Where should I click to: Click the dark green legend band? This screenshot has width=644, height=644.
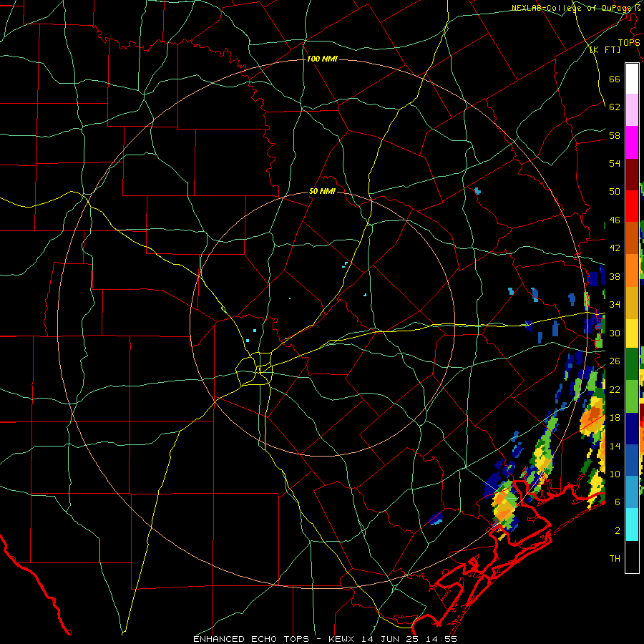pyautogui.click(x=632, y=364)
